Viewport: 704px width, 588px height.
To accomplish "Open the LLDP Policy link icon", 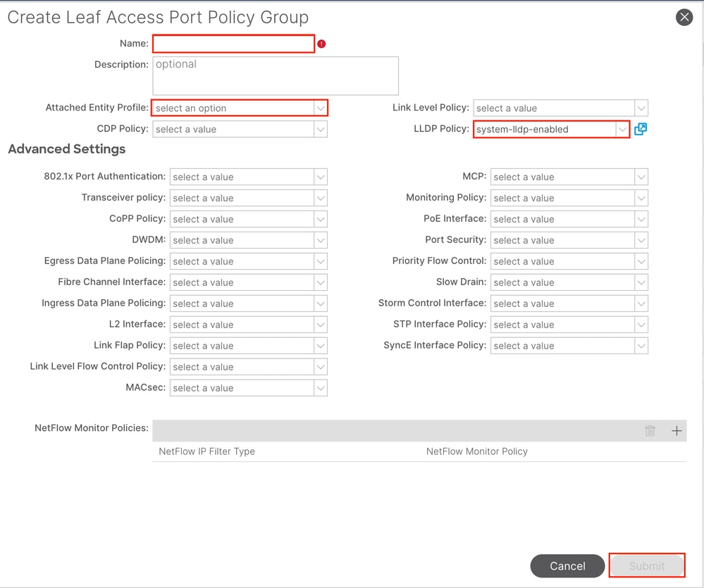I will (641, 129).
